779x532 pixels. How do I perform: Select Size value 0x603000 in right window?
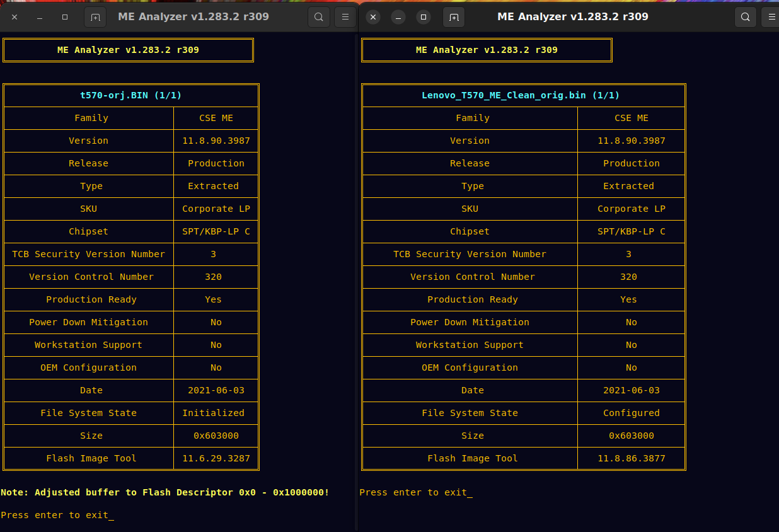(x=632, y=436)
